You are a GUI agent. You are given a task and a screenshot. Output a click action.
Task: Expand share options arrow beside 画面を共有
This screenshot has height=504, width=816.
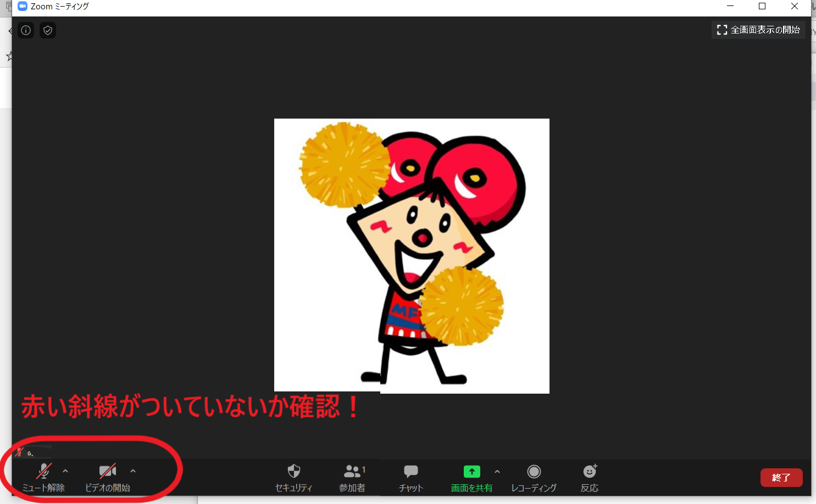coord(497,472)
